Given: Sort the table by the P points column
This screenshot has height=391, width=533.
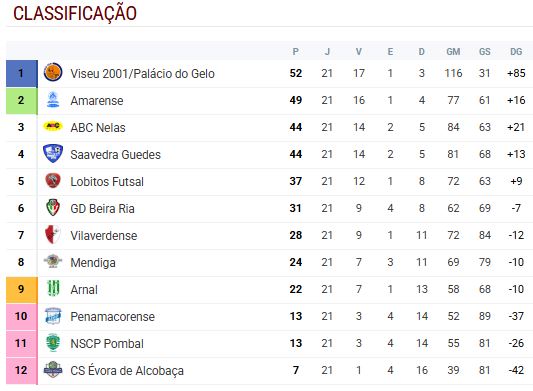Looking at the screenshot, I should point(295,52).
